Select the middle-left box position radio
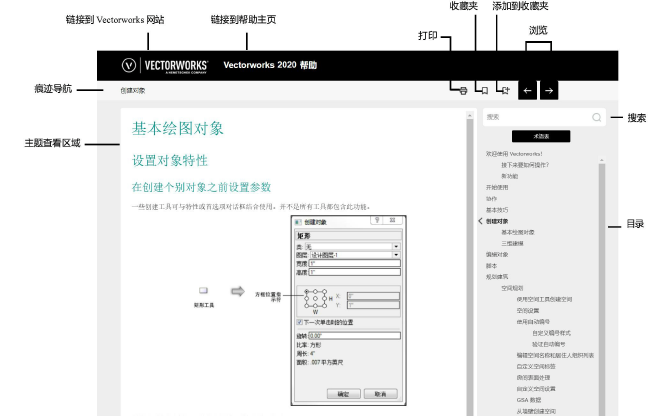Viewport: 665px width, 417px height. pos(307,298)
